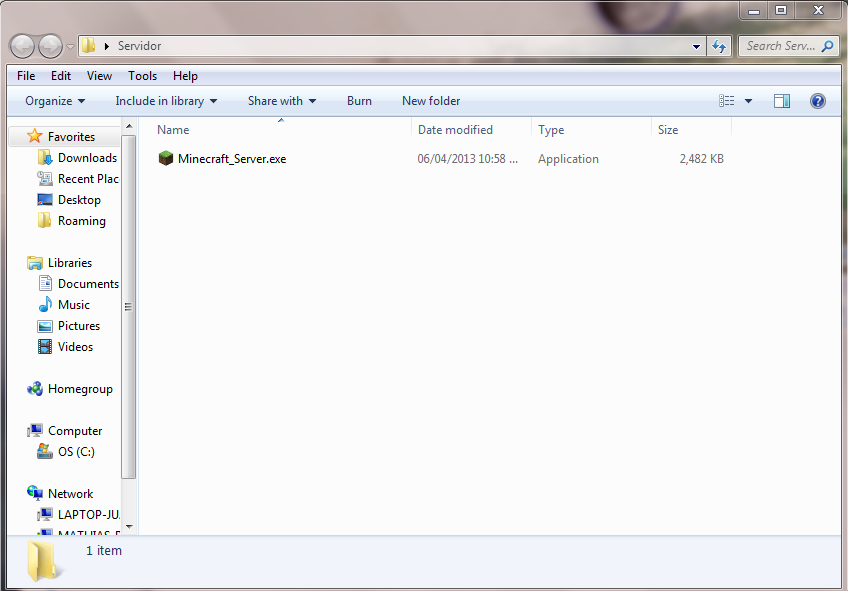Viewport: 848px width, 591px height.
Task: Select the Minecraft_Server.exe file name
Action: click(232, 159)
